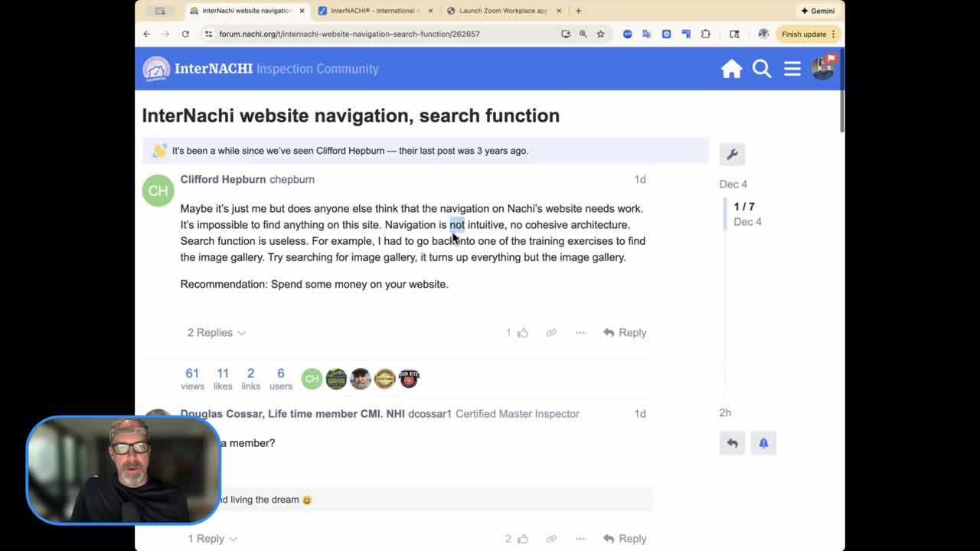Click the 11 likes count
This screenshot has width=980, height=551.
(223, 378)
